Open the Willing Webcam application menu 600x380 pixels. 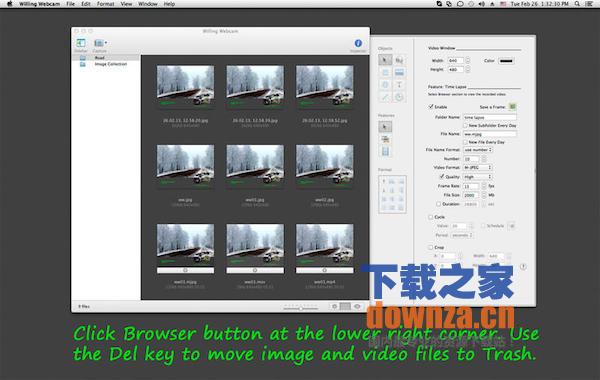tap(39, 4)
